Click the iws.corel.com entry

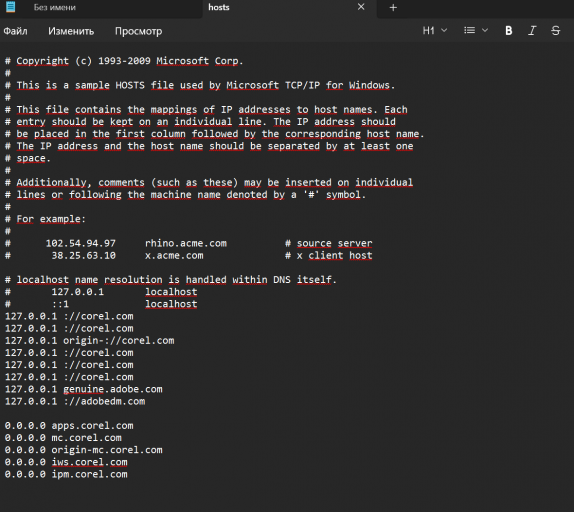89,462
